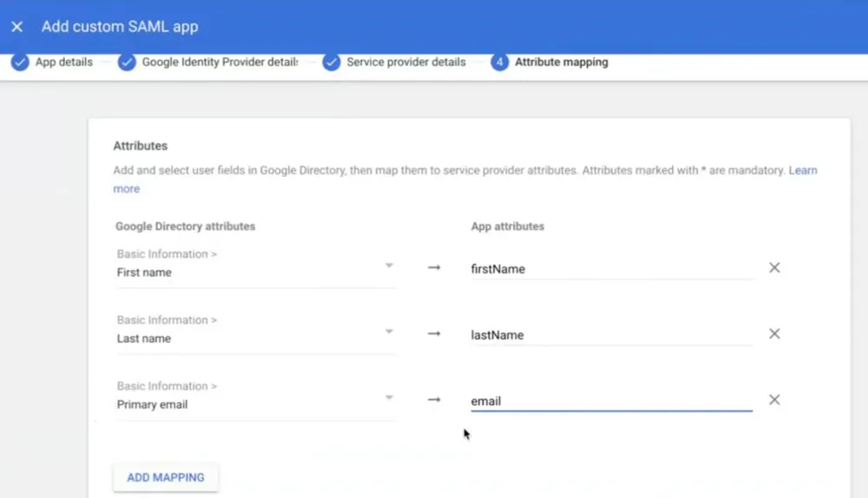
Task: Remove the lastName mapping row
Action: pos(774,334)
